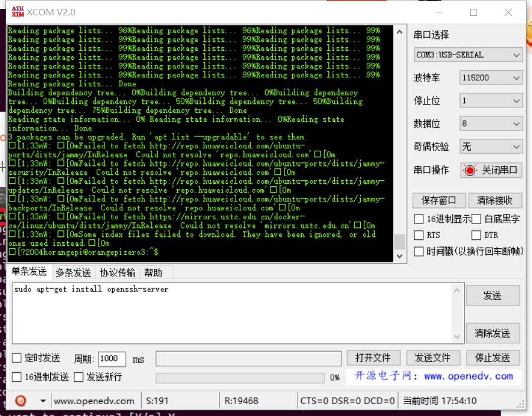Viewport: 532px width, 416px height.
Task: Minimize the XCOM window
Action: [x=439, y=12]
